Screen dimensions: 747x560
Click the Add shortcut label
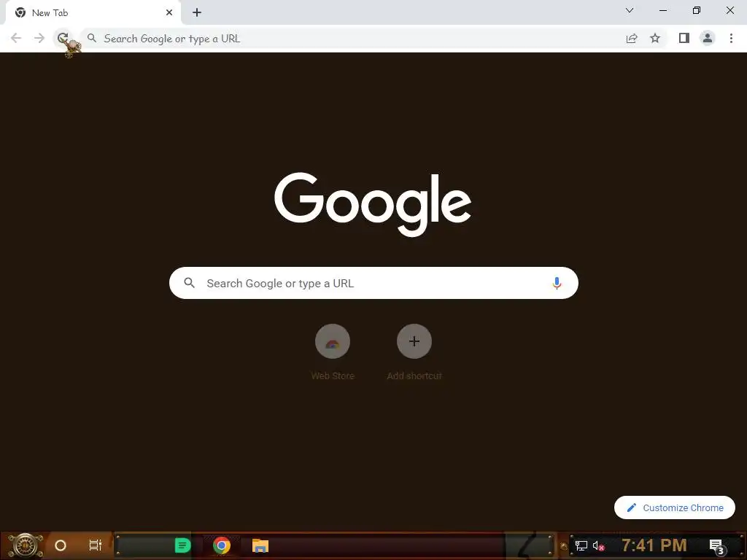[414, 376]
